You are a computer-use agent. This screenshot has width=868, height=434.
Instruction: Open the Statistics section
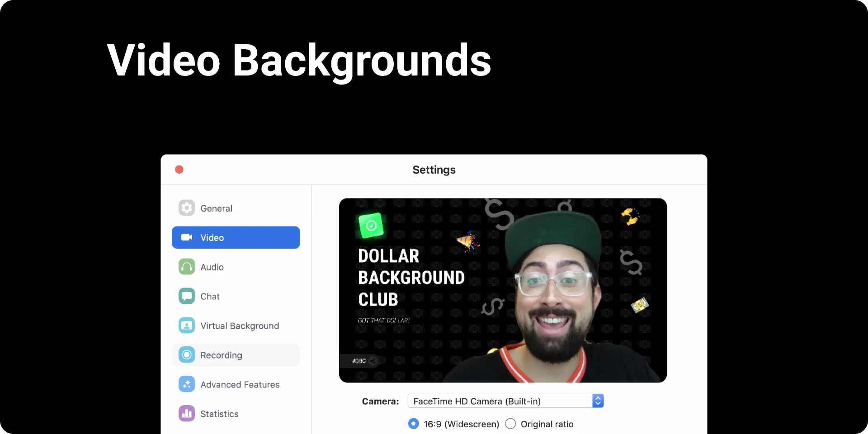(236, 414)
